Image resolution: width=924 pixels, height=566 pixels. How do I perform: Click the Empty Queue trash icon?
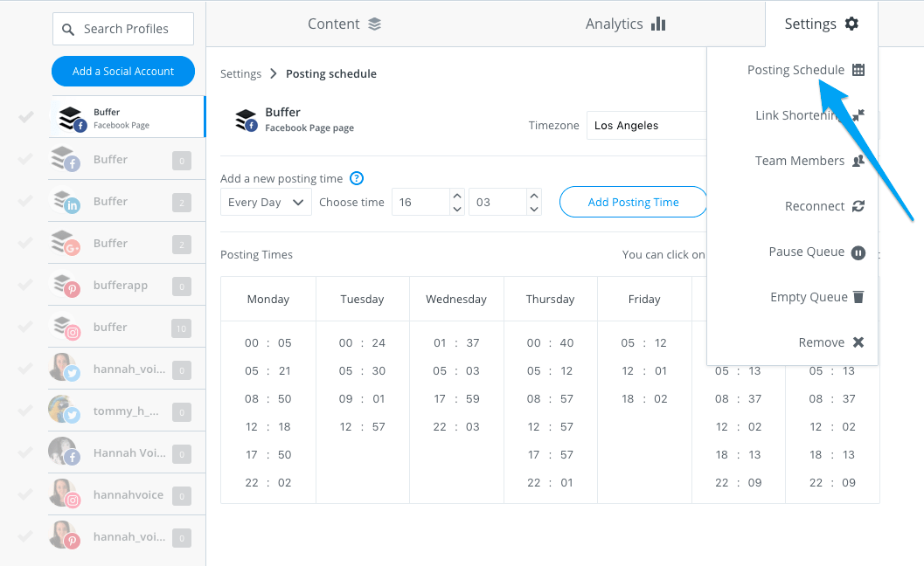click(x=858, y=297)
